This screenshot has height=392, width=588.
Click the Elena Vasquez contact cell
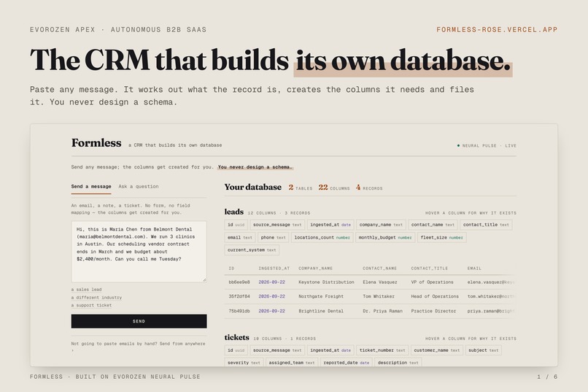pos(380,282)
